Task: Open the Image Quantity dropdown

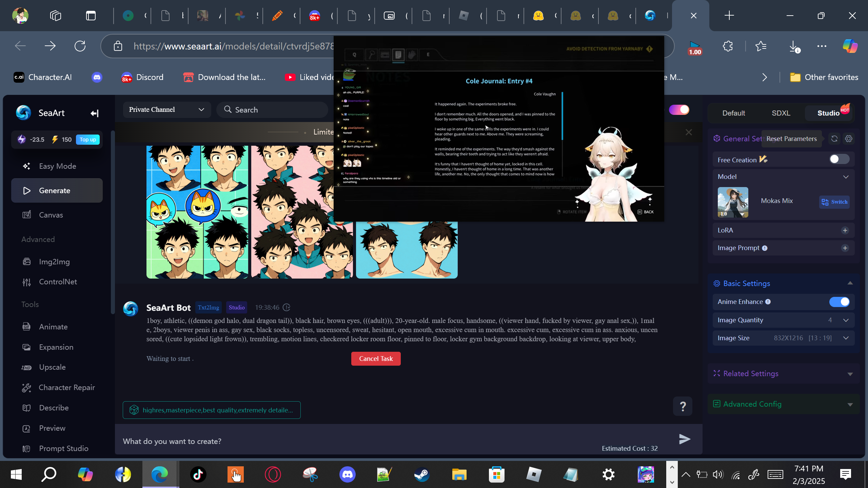Action: point(783,320)
